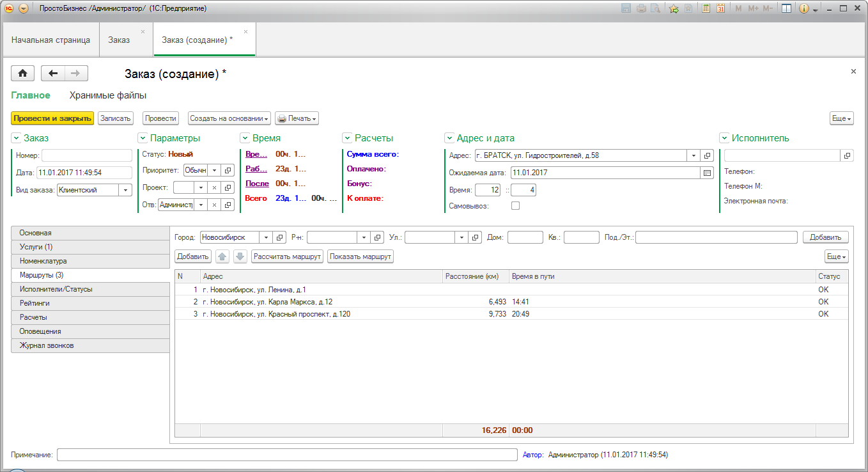Toggle the Самовывоз checkbox
This screenshot has width=868, height=472.
515,206
